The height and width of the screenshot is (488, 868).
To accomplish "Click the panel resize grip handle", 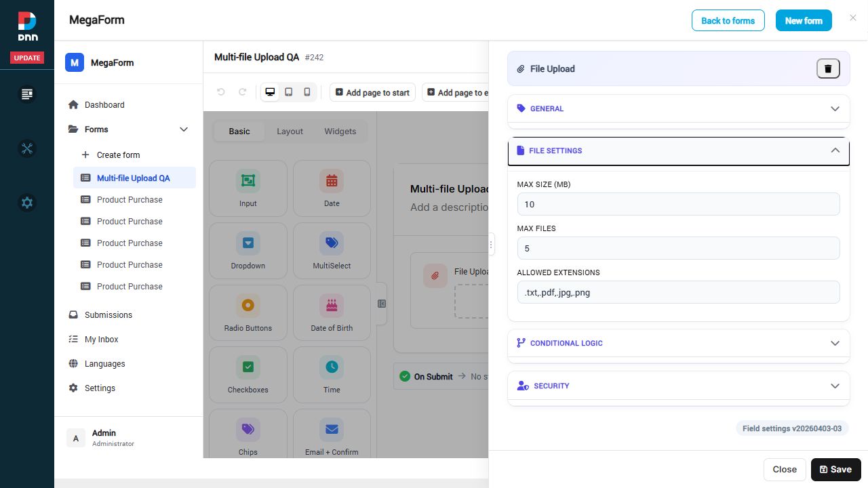I will (491, 245).
